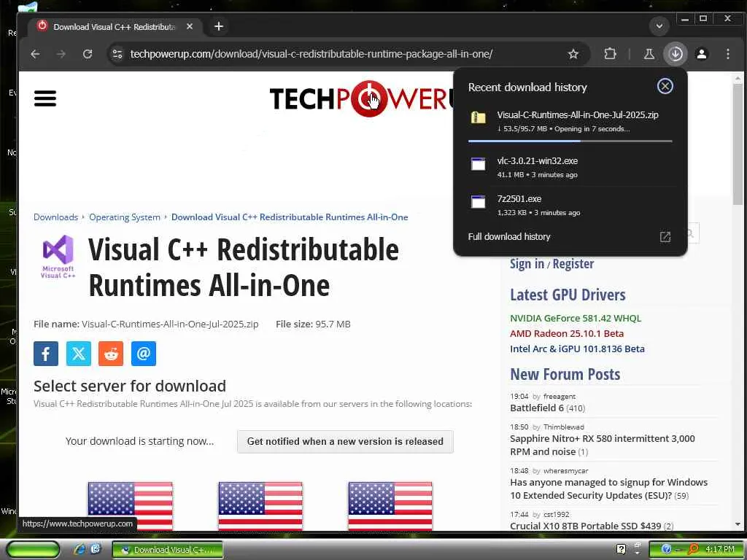Click the address bar URL field

[311, 54]
